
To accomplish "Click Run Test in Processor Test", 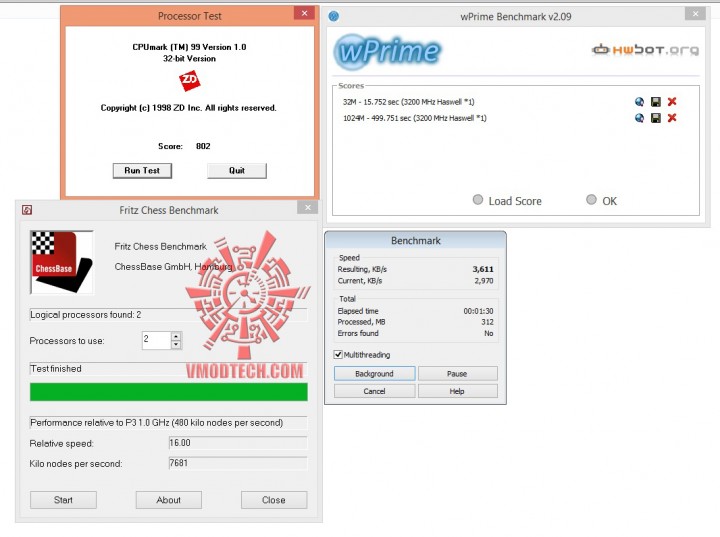I will coord(142,170).
